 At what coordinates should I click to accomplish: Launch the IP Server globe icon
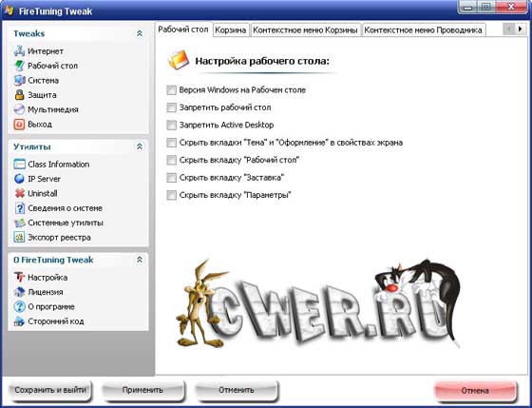(x=19, y=179)
